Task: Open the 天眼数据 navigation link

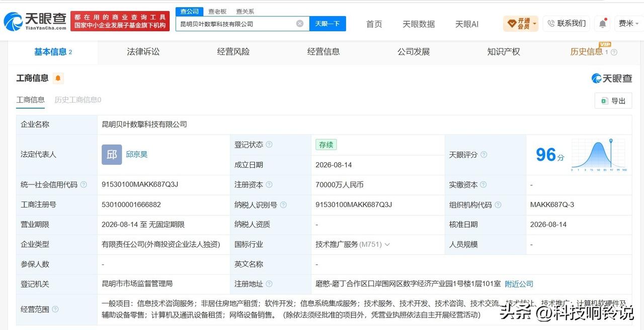Action: point(419,24)
